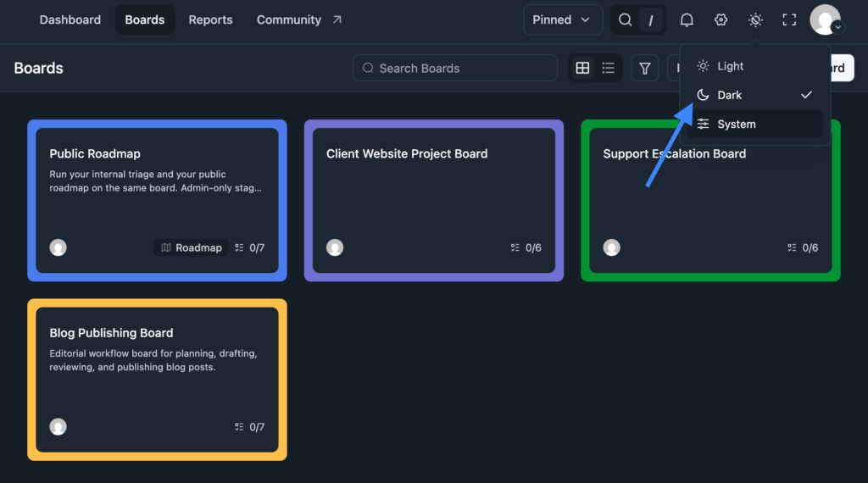
Task: Click Public Roadmap owner avatar
Action: [58, 247]
